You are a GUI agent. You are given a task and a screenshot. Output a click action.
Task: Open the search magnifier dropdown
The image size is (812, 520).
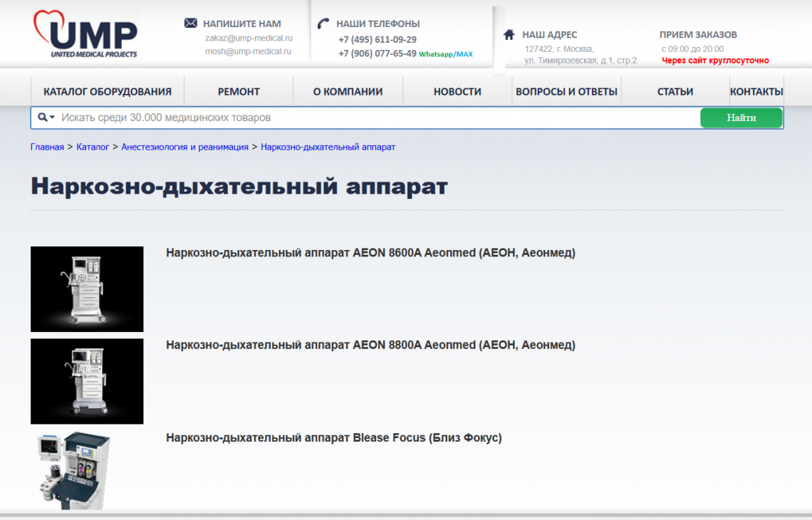tap(46, 118)
